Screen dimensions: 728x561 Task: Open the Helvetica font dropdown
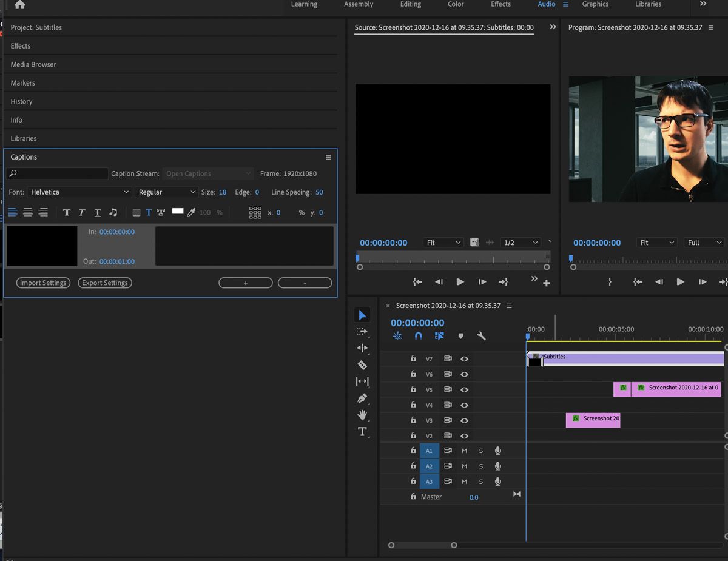79,192
